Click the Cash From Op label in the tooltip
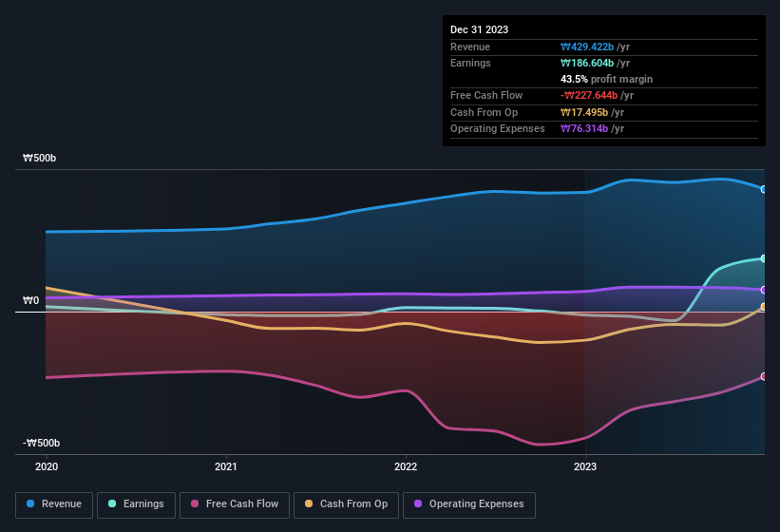Screen dimensions: 780x532 coord(484,112)
